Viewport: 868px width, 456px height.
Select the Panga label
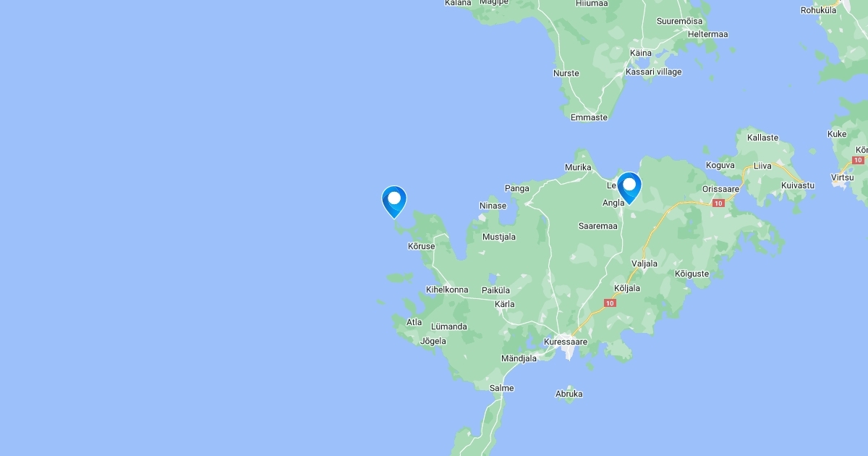coord(517,189)
